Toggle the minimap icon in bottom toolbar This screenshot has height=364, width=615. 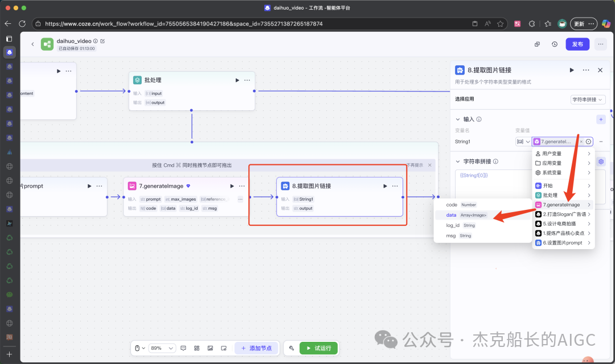(224, 348)
